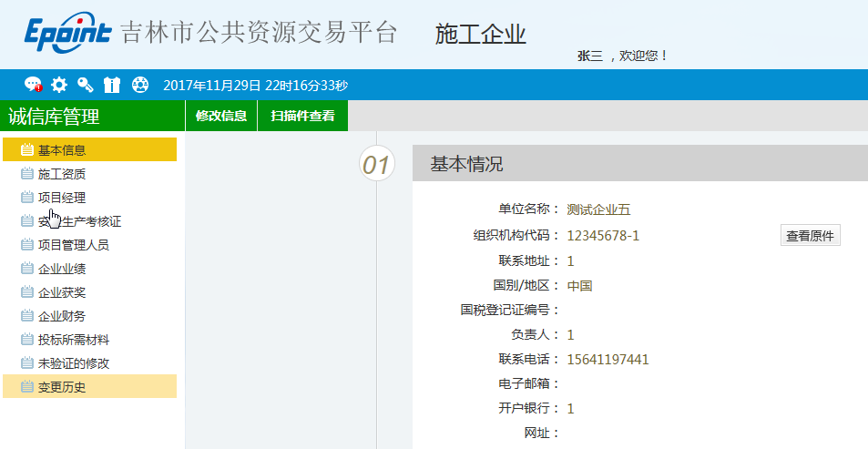Click the 联系电话 label
Viewport: 868px width, 449px height.
[x=529, y=359]
